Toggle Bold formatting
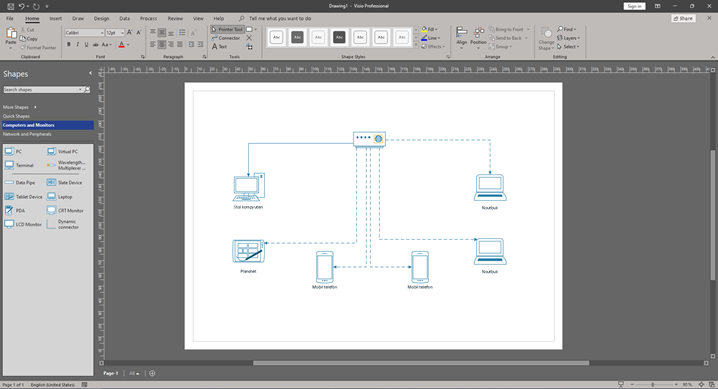Screen dimensions: 718x389 click(x=69, y=44)
